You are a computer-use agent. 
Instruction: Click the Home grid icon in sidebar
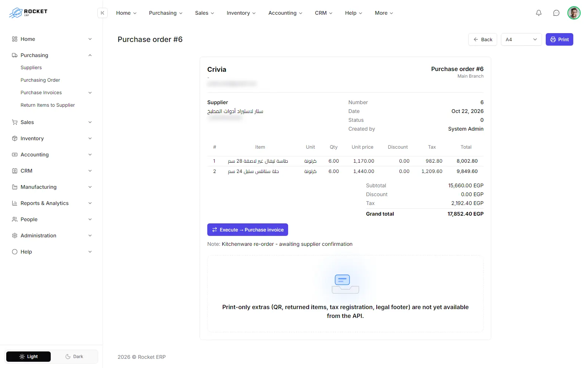[x=15, y=39]
